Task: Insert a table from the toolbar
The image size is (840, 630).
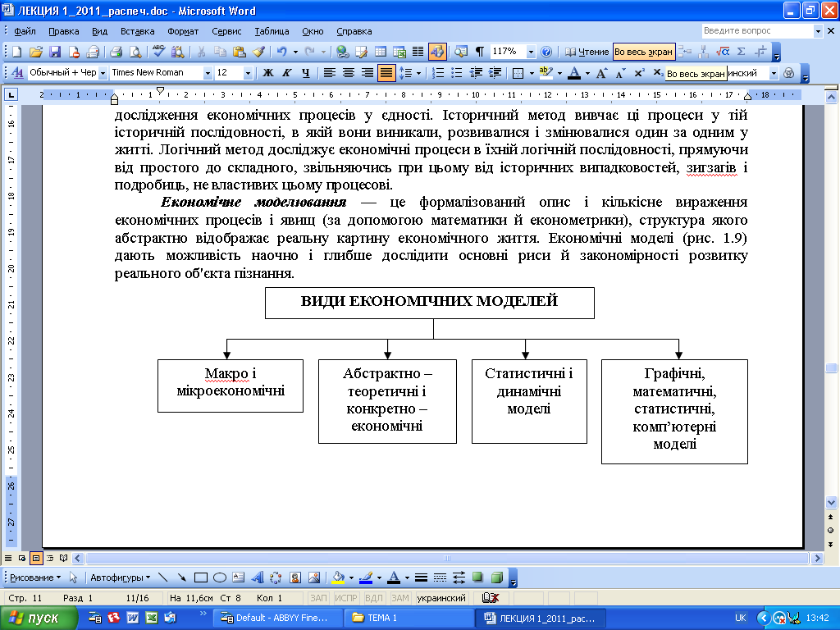Action: tap(381, 52)
